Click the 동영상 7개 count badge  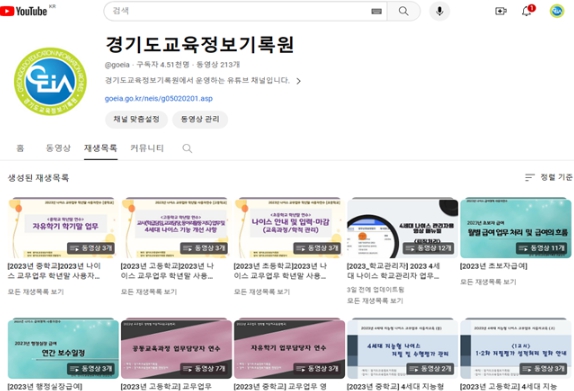coord(204,369)
